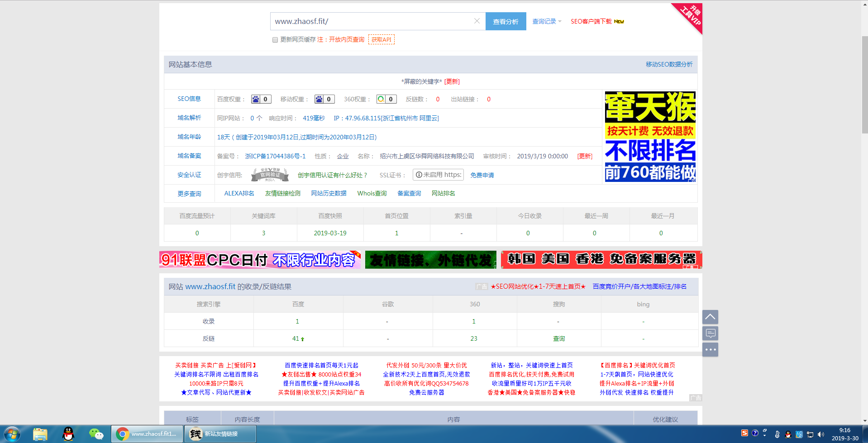Image resolution: width=868 pixels, height=443 pixels.
Task: Click the three-dots more options icon
Action: [x=710, y=350]
